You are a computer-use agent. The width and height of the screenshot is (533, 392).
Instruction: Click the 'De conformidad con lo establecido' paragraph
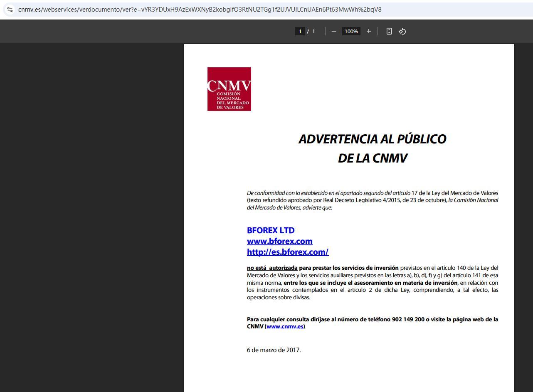coord(372,200)
